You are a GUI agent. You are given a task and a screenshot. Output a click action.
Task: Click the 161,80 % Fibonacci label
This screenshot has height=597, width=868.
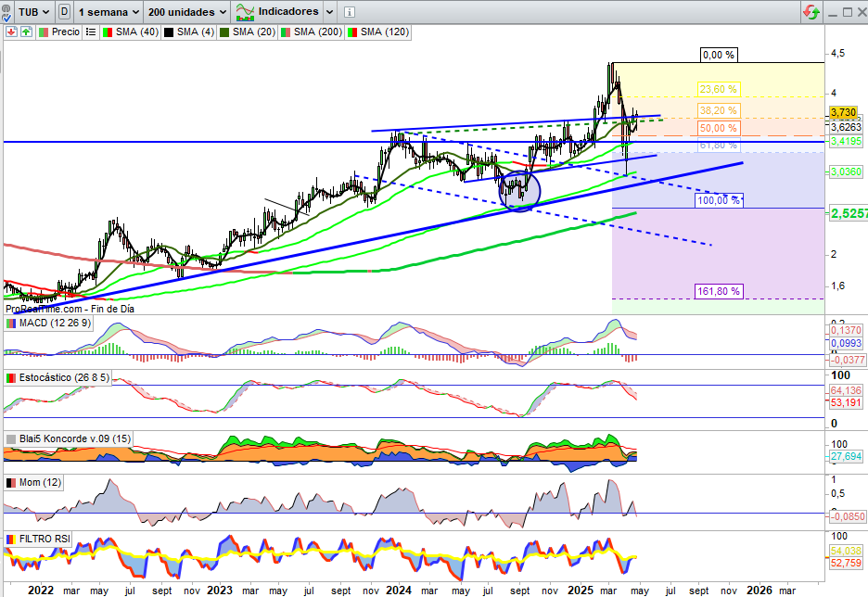click(x=719, y=291)
